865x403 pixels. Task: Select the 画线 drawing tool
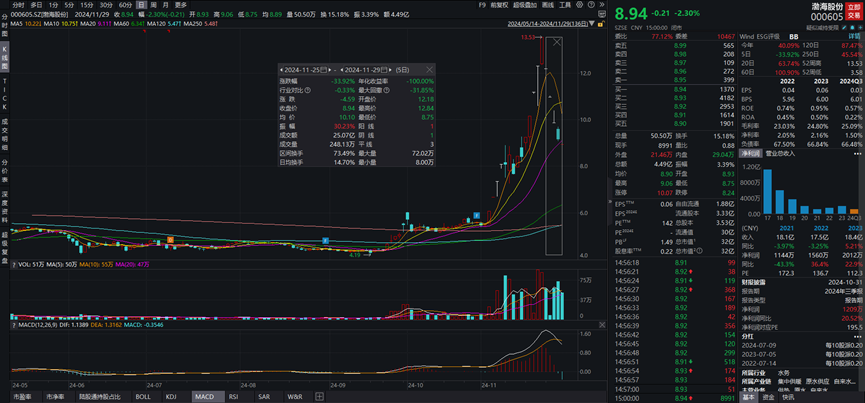click(x=548, y=4)
